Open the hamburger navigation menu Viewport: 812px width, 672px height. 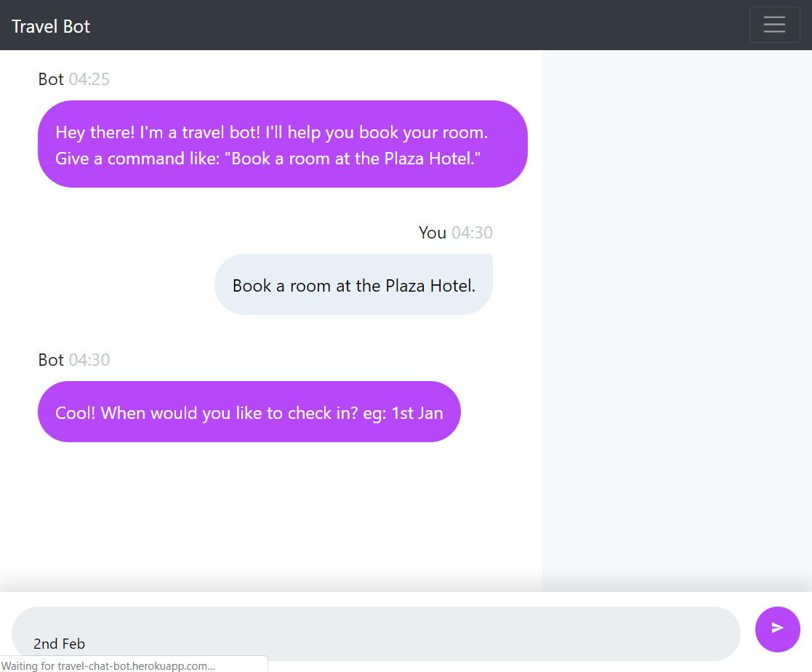tap(774, 24)
